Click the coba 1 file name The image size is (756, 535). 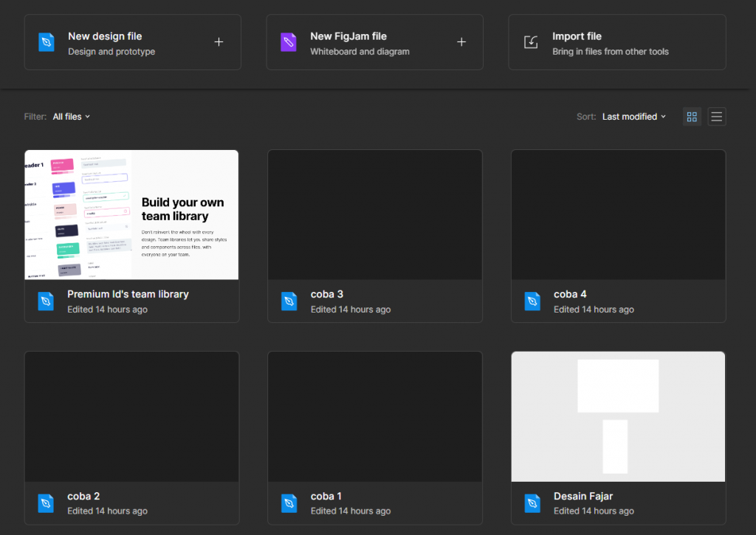point(326,496)
